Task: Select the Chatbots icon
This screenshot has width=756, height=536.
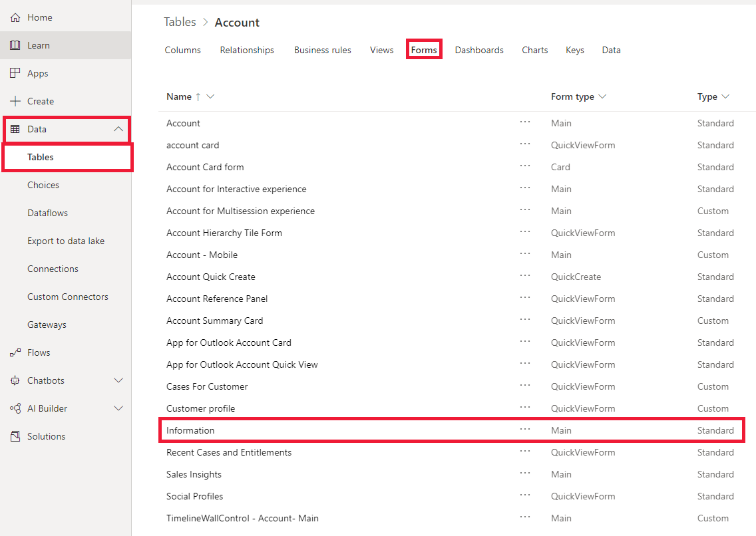Action: tap(15, 380)
